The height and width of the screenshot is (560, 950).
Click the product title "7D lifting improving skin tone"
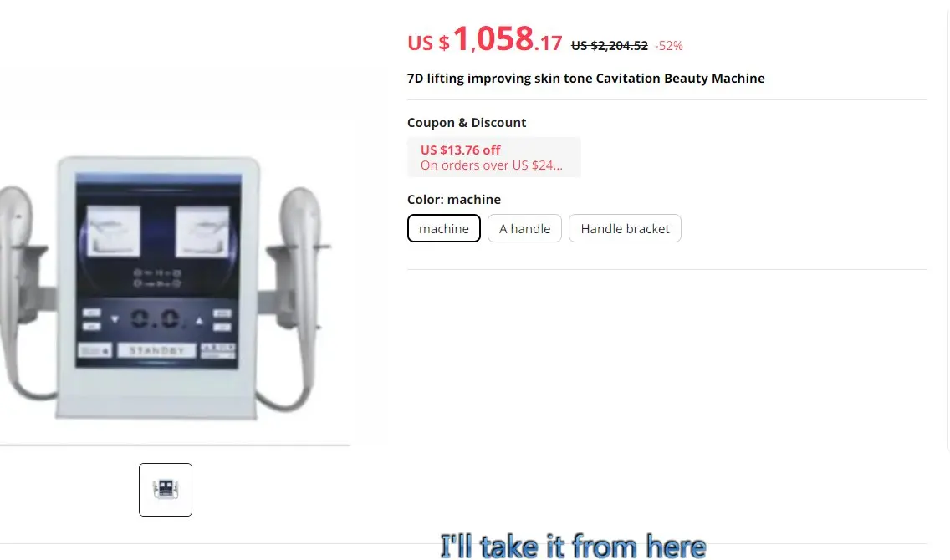pyautogui.click(x=499, y=78)
